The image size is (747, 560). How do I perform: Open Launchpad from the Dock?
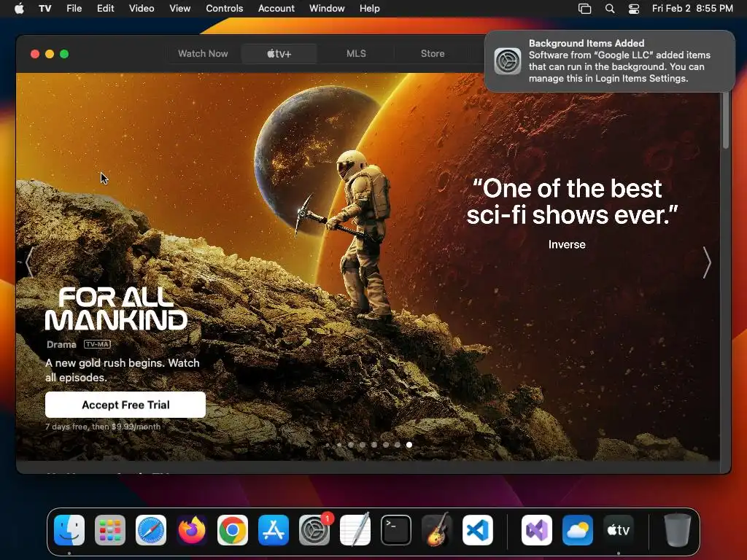[x=110, y=530]
